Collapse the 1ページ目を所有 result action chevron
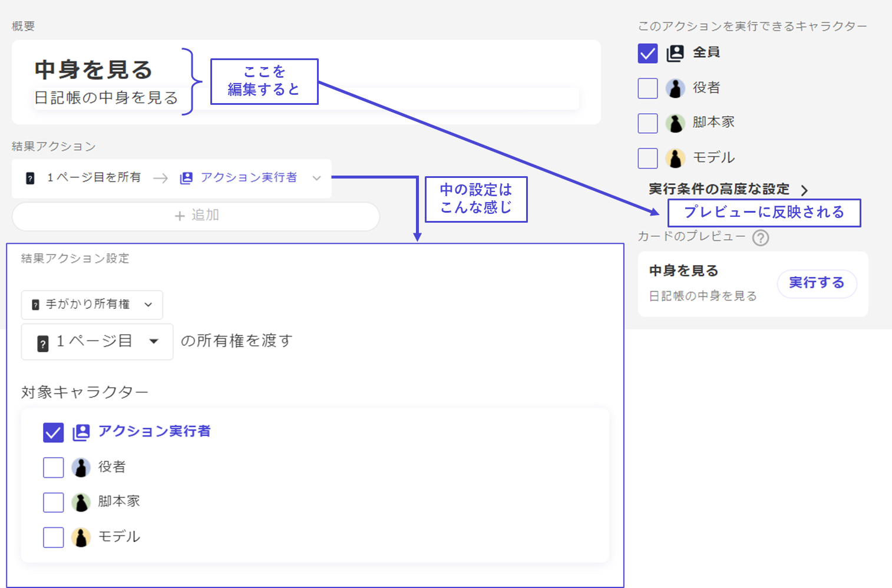Screen dimensions: 892x588 tap(317, 178)
